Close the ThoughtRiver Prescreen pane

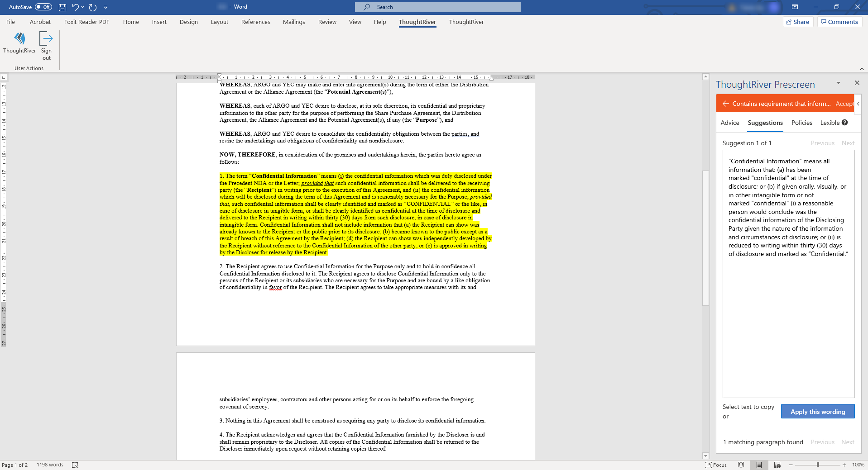[857, 83]
